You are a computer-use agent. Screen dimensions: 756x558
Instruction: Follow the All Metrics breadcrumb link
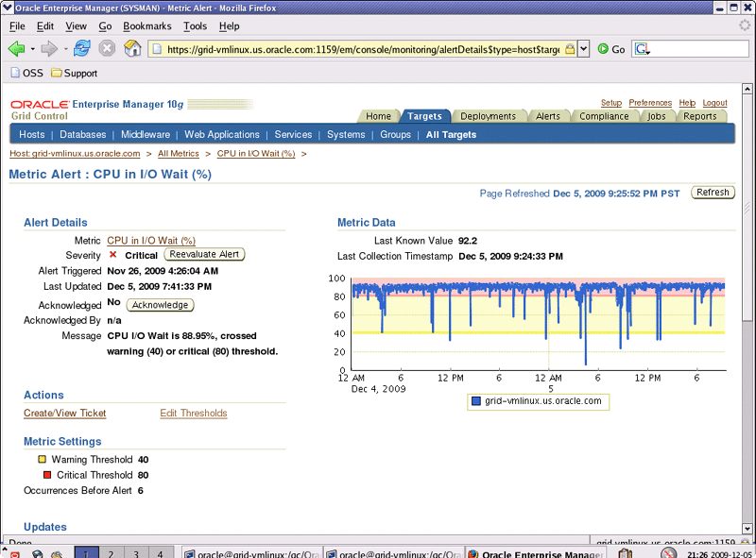(x=179, y=153)
